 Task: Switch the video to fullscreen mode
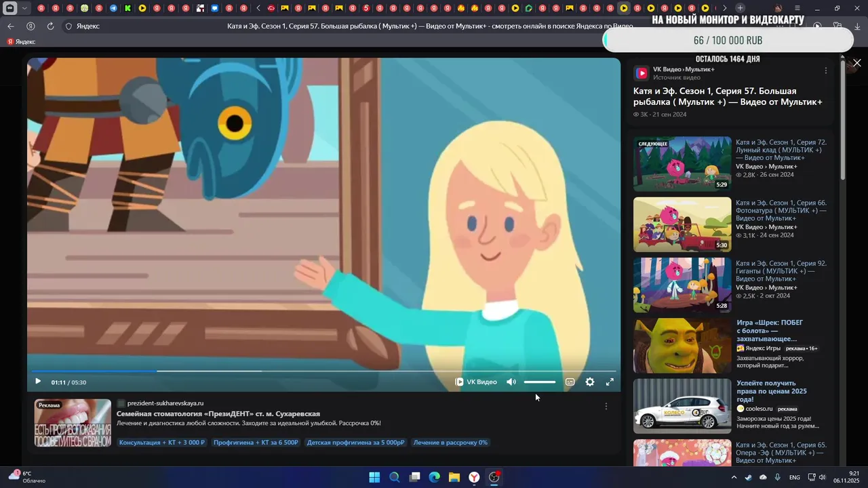(x=610, y=382)
